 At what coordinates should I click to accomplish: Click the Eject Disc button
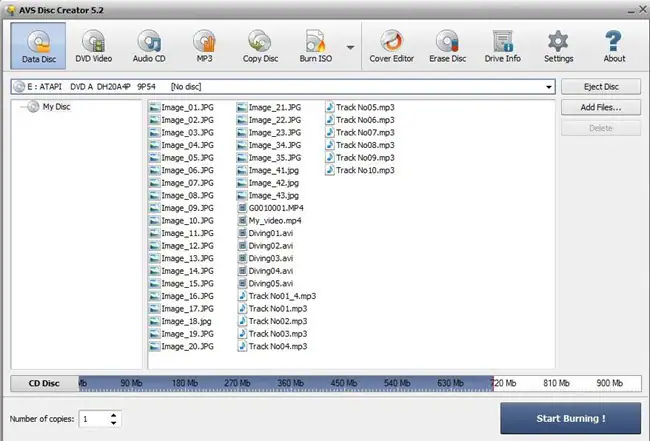601,87
